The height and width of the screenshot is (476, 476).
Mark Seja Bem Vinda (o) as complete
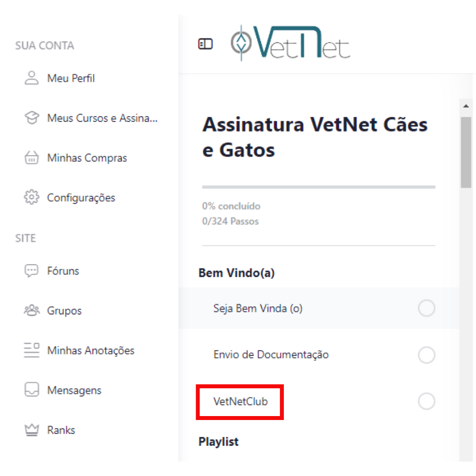click(x=426, y=308)
